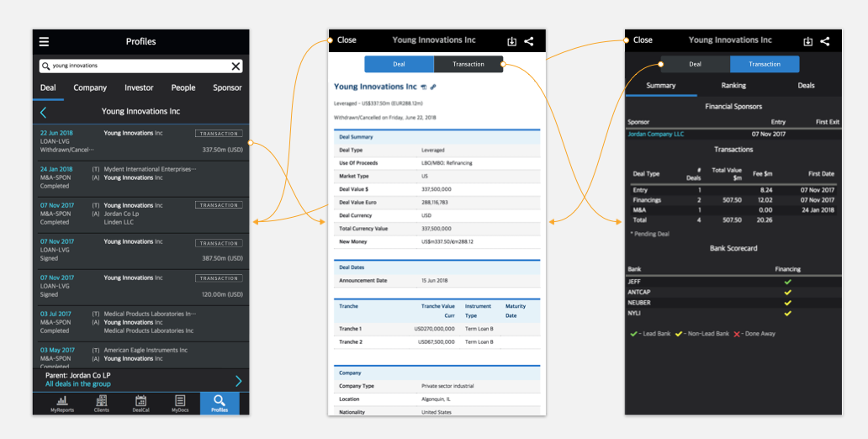The height and width of the screenshot is (439, 868).
Task: Click share icon on the dark transaction screen
Action: pyautogui.click(x=825, y=41)
